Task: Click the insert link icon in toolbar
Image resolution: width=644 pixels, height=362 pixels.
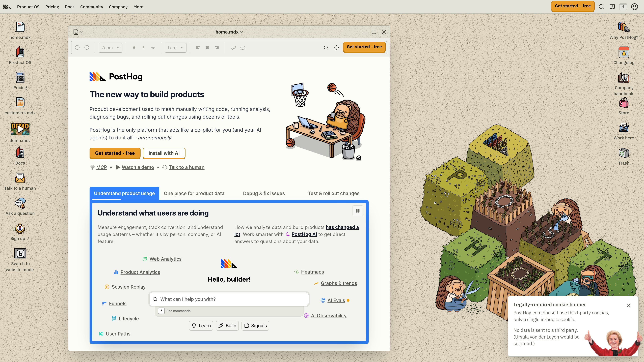Action: (233, 47)
